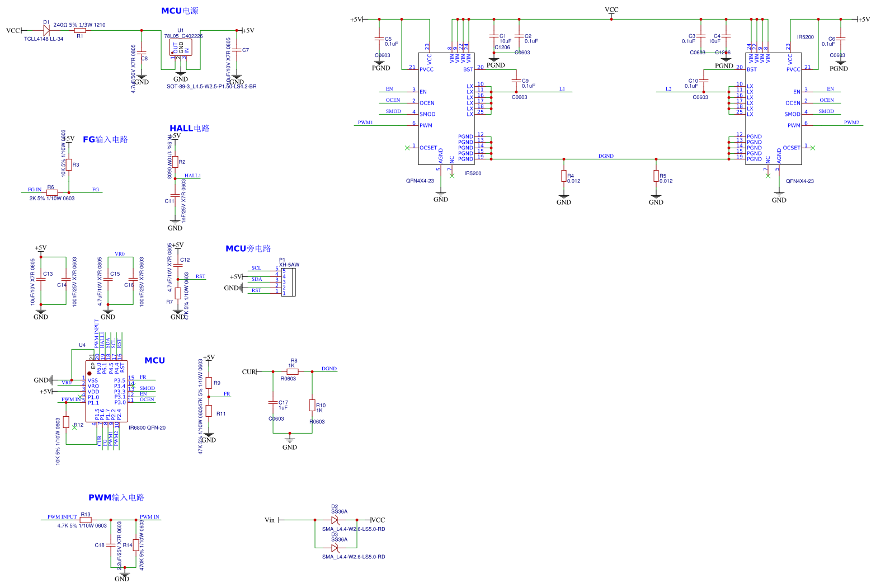Viewport: 876px width, 588px height.
Task: Select the P1 connector symbol
Action: [x=288, y=283]
